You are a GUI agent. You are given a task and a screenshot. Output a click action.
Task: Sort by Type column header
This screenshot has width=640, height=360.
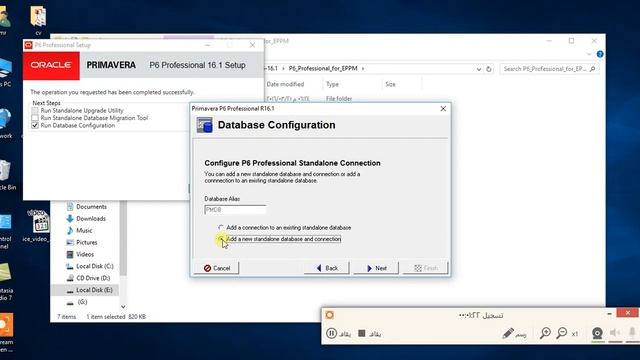coord(332,84)
